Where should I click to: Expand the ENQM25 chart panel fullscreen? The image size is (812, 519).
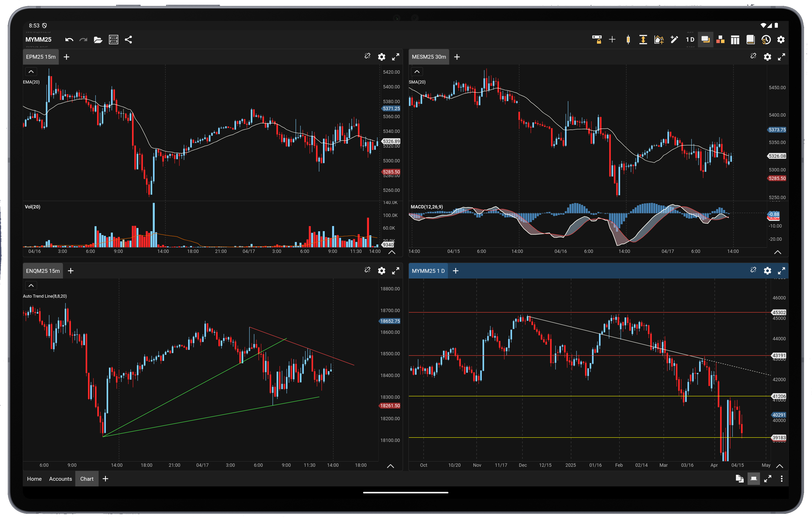396,271
